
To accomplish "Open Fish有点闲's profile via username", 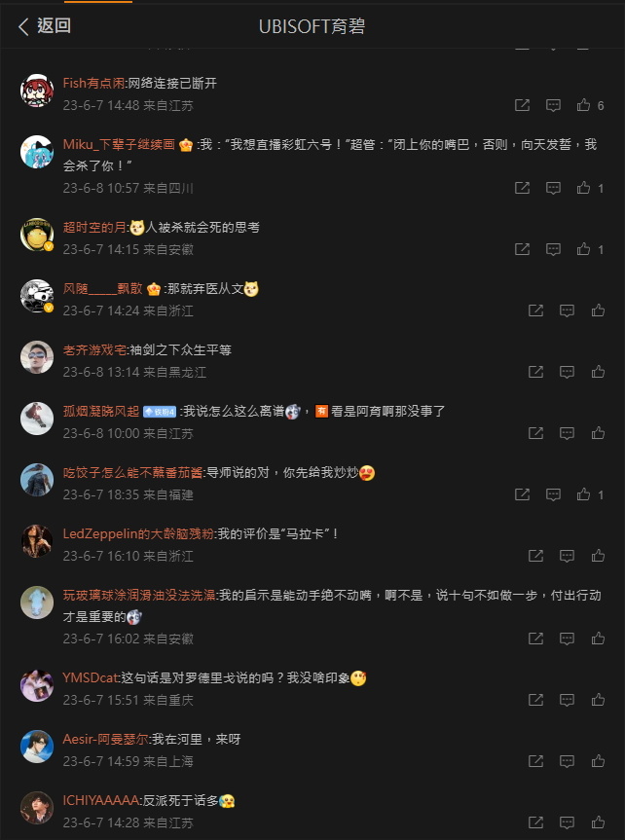I will coord(93,83).
